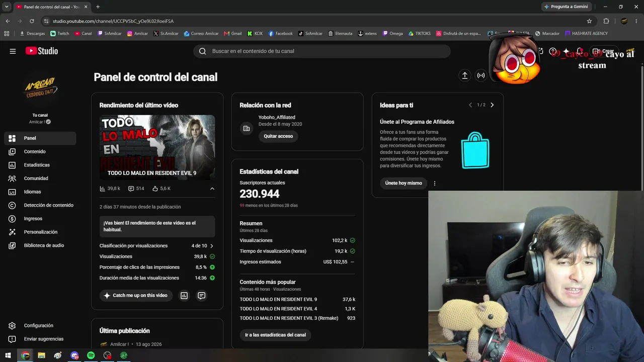The width and height of the screenshot is (644, 362).
Task: Click Ingresos estimados US$ 102,55 value
Action: click(x=335, y=262)
